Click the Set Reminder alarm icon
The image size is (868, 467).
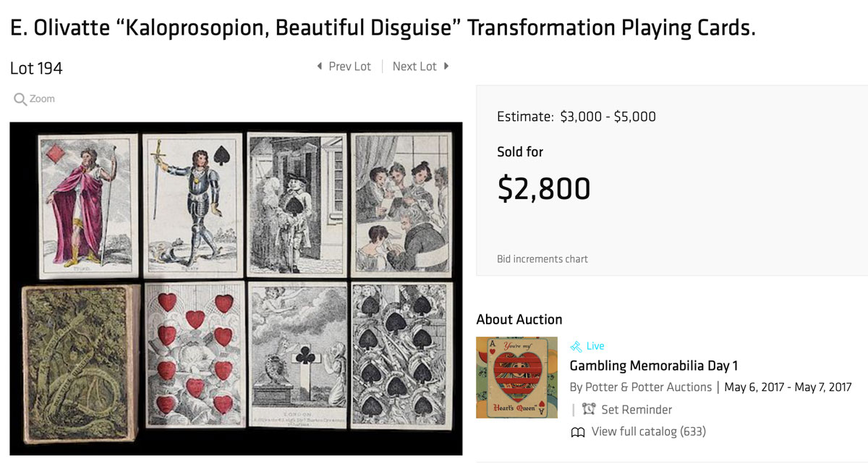click(x=589, y=410)
